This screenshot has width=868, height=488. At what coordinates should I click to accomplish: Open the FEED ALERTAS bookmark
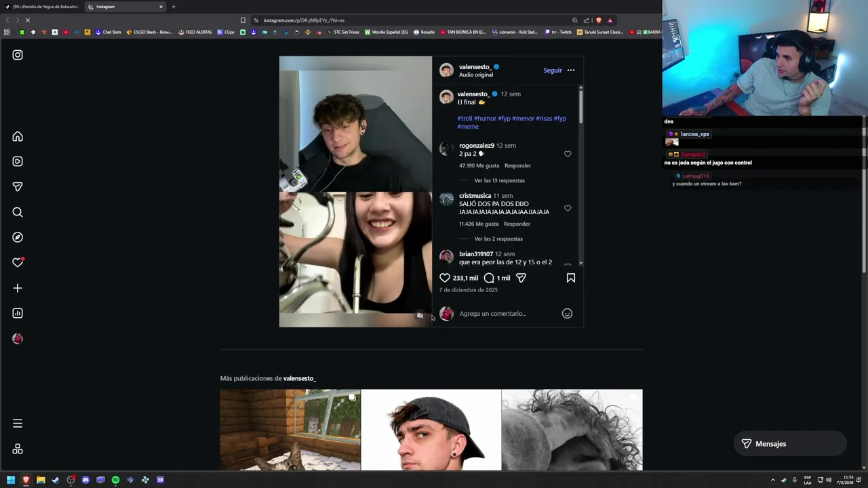[195, 32]
